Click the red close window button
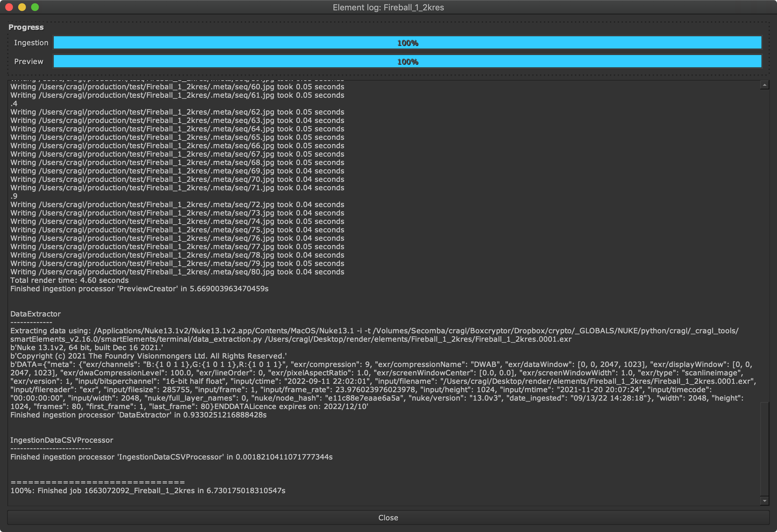777x532 pixels. (9, 7)
